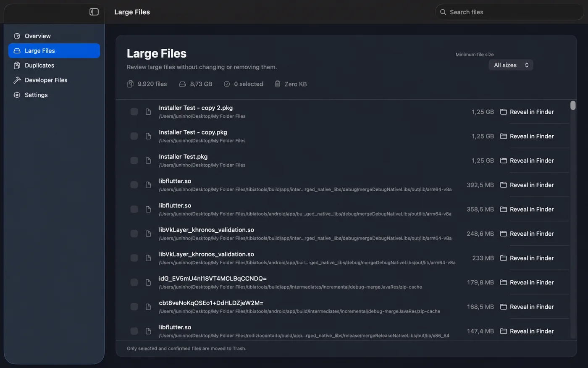This screenshot has width=588, height=368.
Task: Click file icon for Installer Test.pkg
Action: pyautogui.click(x=148, y=160)
